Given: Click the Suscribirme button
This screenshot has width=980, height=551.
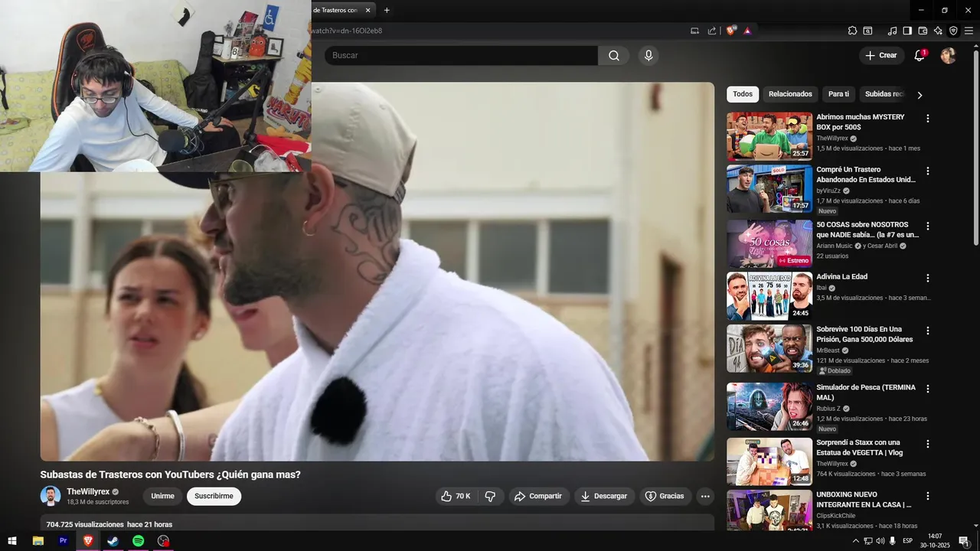Looking at the screenshot, I should point(214,496).
